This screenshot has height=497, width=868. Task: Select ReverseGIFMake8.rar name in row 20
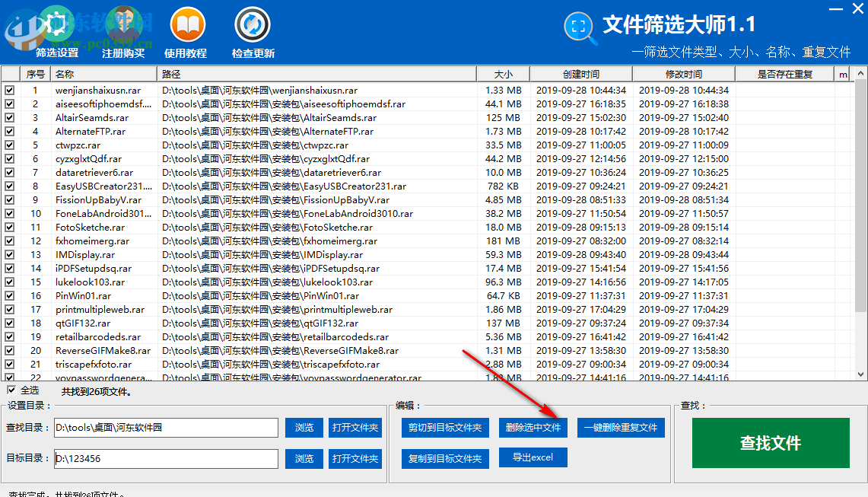pyautogui.click(x=103, y=350)
